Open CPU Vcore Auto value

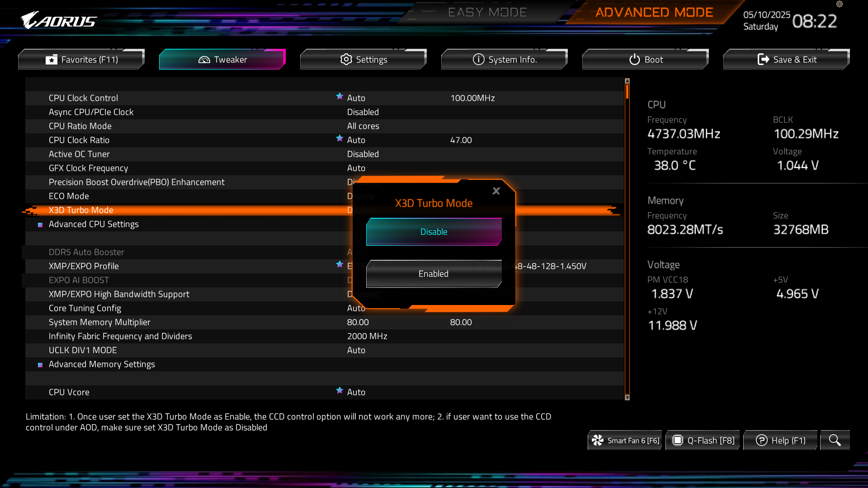click(356, 392)
